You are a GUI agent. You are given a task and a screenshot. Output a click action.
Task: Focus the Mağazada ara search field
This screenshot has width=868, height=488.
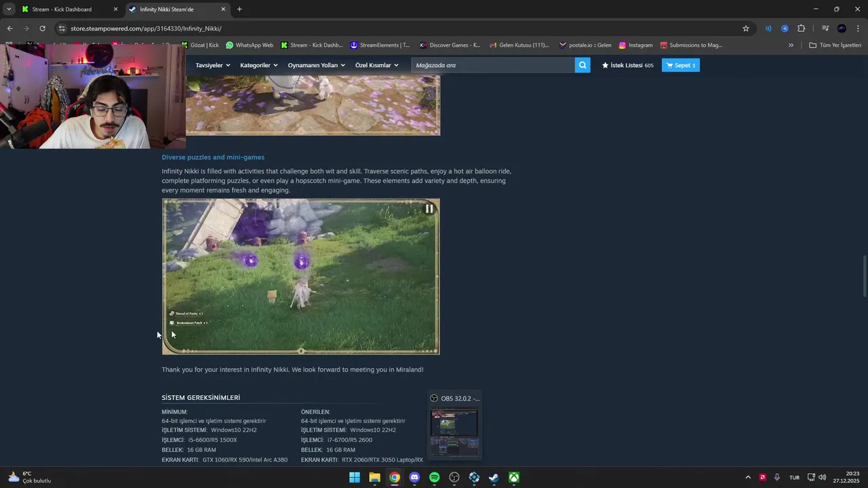493,65
